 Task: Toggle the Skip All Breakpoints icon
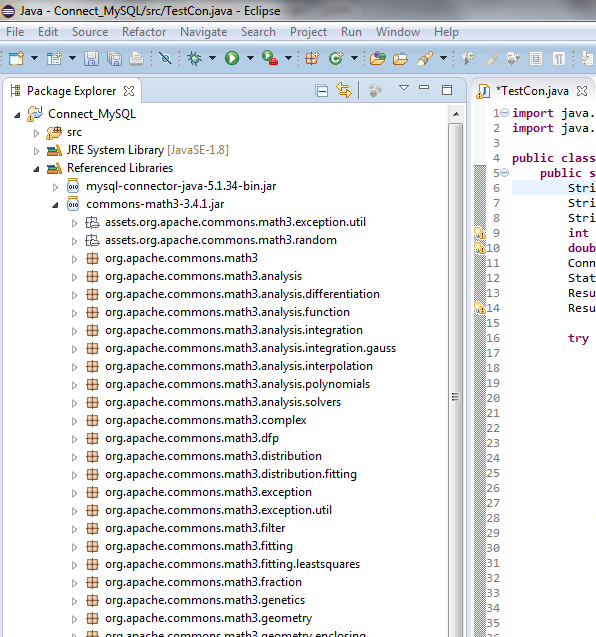pos(165,58)
